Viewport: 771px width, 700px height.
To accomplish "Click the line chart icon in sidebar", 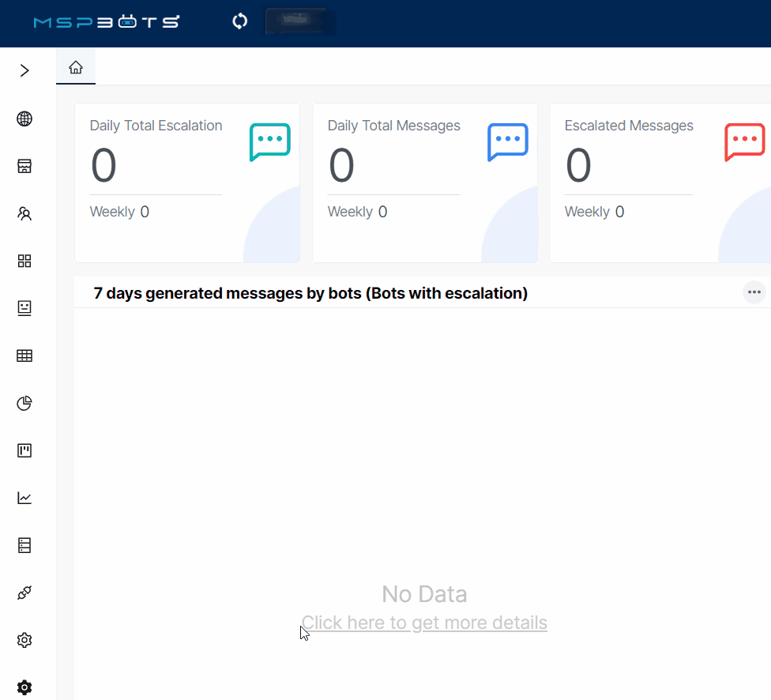I will point(24,498).
